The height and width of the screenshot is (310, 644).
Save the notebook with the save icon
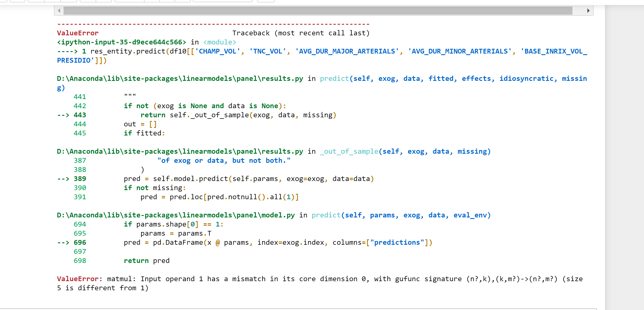pos(3,1)
